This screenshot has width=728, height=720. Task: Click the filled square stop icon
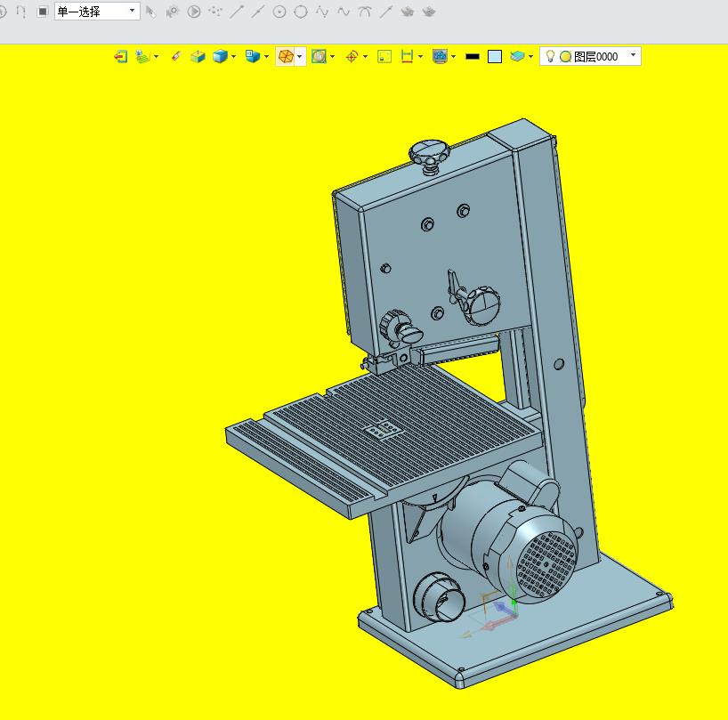click(42, 12)
